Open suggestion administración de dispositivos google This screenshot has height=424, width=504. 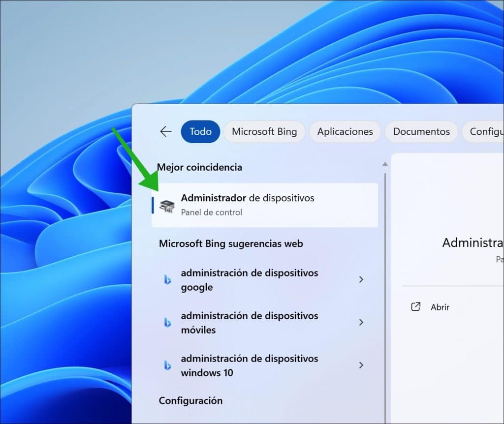click(x=264, y=280)
